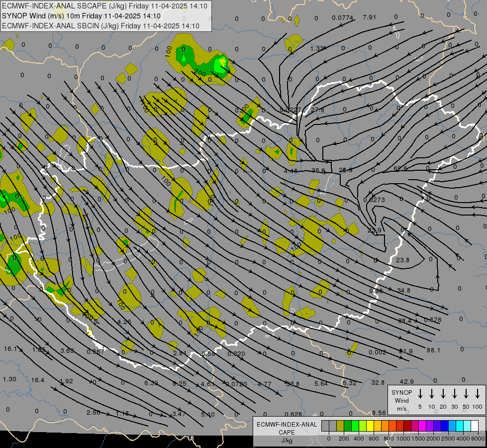Click the '9.96' value on the map
Image resolution: width=487 pixels, height=448 pixels.
(376, 291)
